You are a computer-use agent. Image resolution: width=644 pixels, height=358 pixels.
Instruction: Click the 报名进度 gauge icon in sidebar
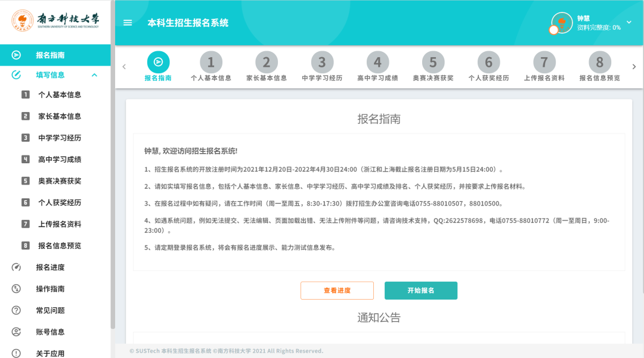16,267
